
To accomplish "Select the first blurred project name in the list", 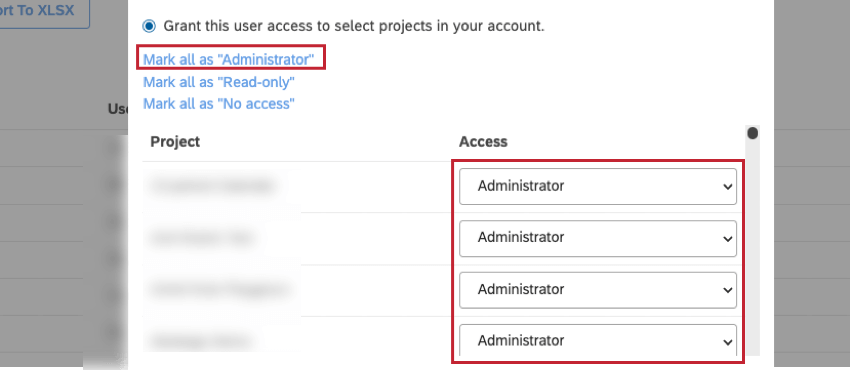I will coord(212,186).
